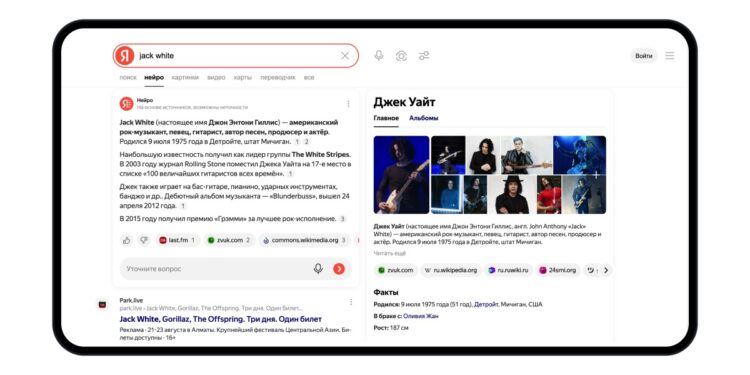
Task: Submit follow-up question red arrow button
Action: click(339, 269)
